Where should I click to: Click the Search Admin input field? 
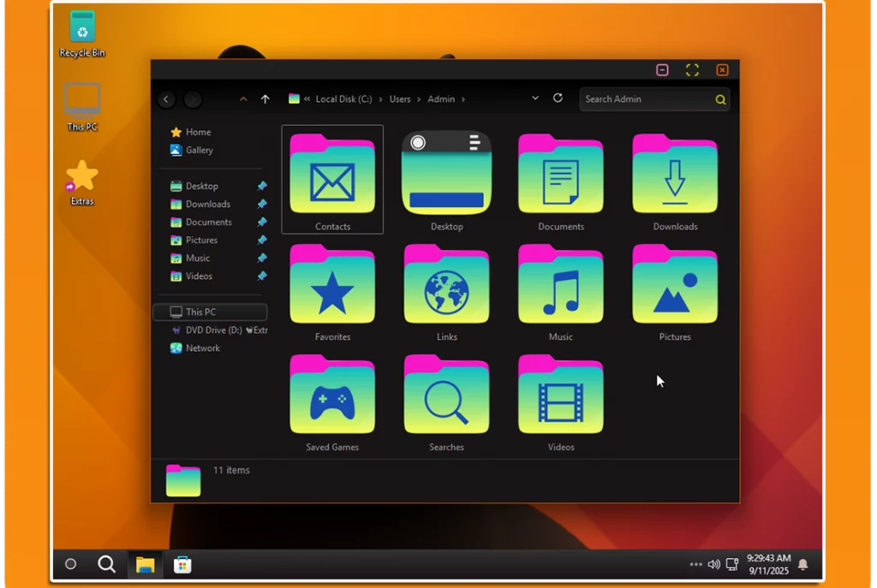point(647,99)
